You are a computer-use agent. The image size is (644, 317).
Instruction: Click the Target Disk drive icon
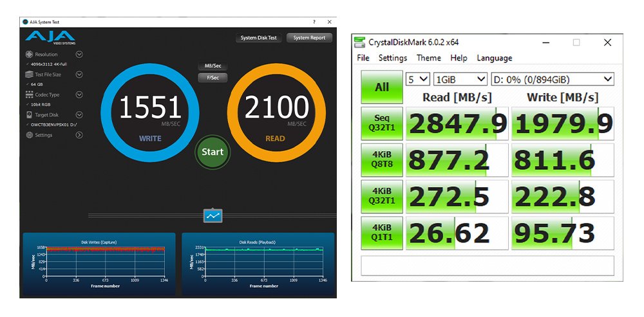pyautogui.click(x=29, y=115)
